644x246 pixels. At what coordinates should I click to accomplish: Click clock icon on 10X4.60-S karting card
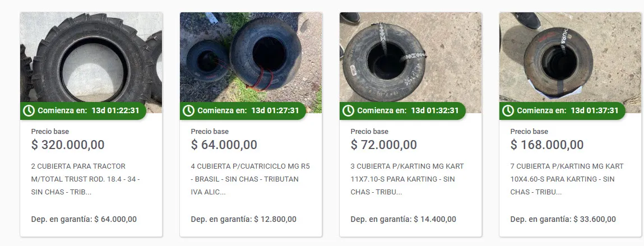tap(508, 110)
